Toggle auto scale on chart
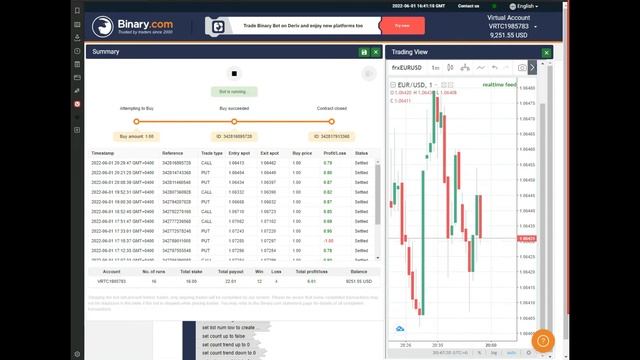The height and width of the screenshot is (360, 640). coord(511,353)
